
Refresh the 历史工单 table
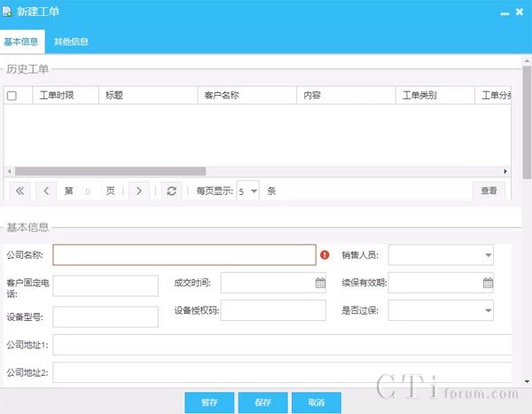(x=171, y=191)
